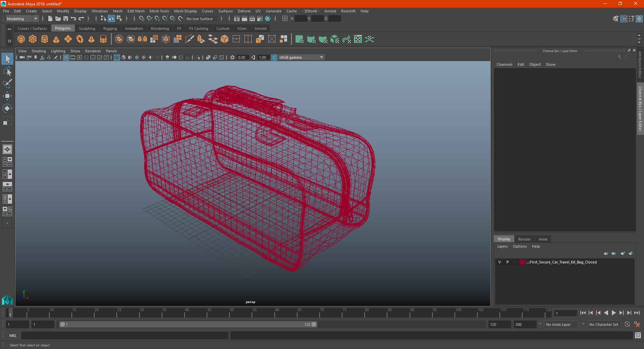Click the current frame number field
This screenshot has width=644, height=349.
click(565, 313)
